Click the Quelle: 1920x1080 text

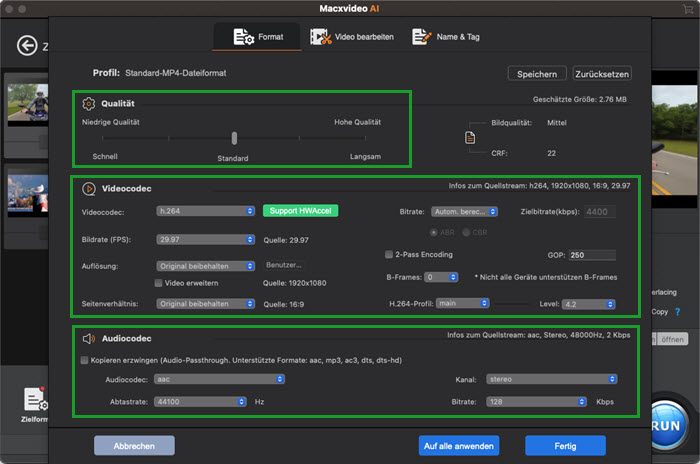tap(295, 283)
